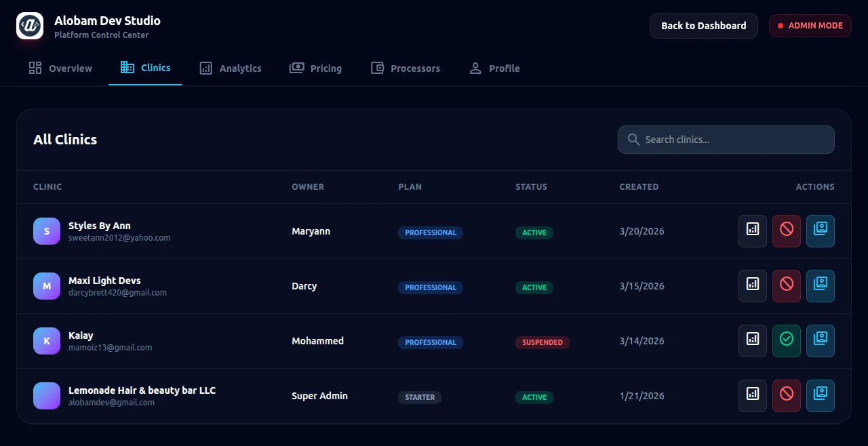Suspend the Styles By Ann clinic
Viewport: 868px width, 446px height.
787,231
